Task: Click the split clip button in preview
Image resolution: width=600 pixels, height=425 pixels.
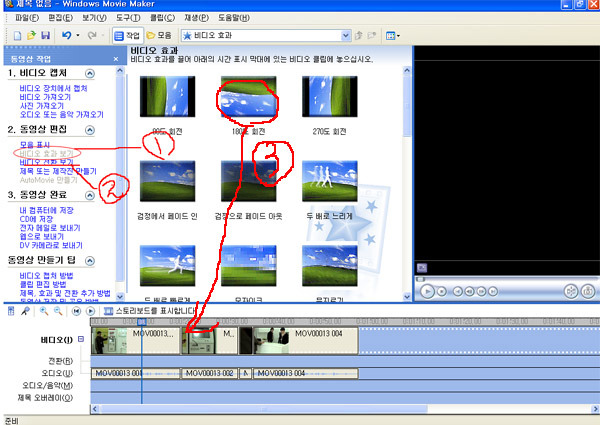Action: (571, 291)
